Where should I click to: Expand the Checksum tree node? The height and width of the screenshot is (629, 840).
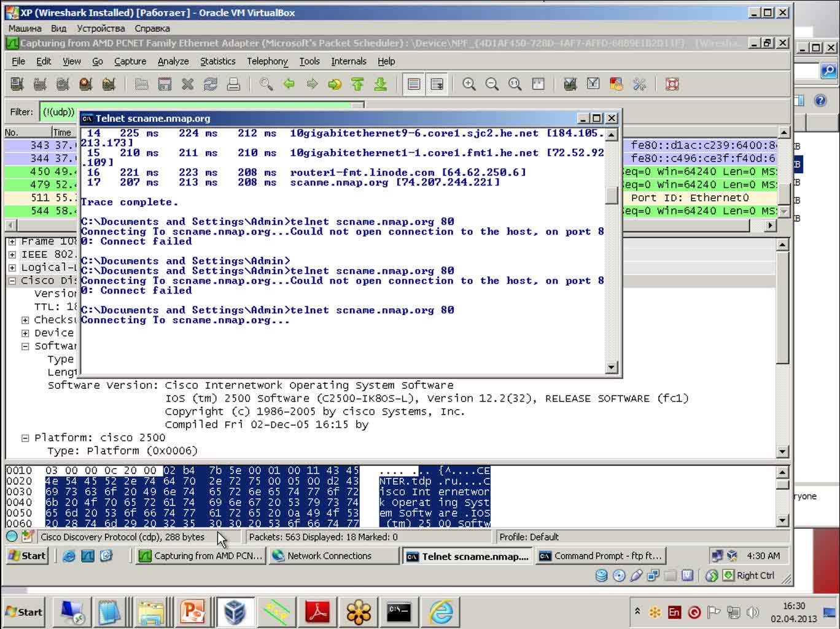(x=25, y=320)
